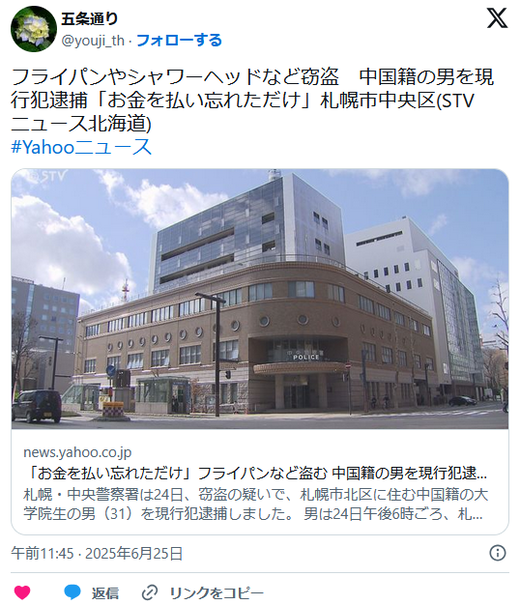Click the blue reply speech bubble icon
The width and height of the screenshot is (520, 605).
[72, 592]
